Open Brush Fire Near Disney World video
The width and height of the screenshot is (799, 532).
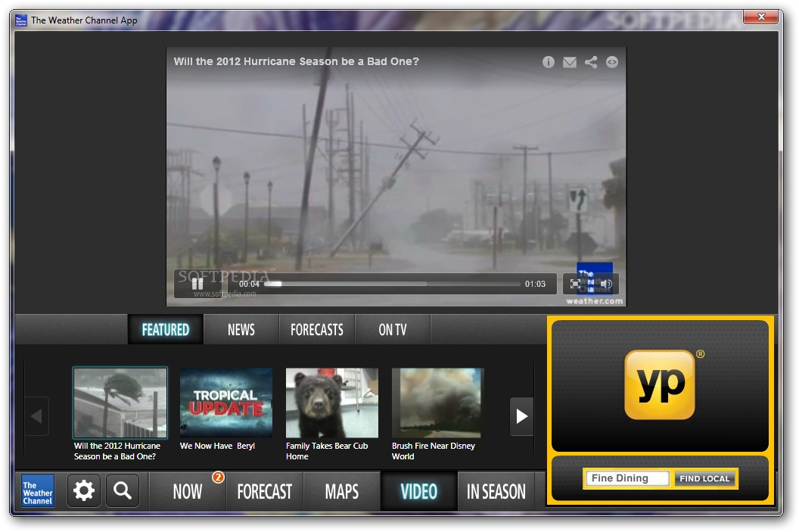[x=438, y=403]
